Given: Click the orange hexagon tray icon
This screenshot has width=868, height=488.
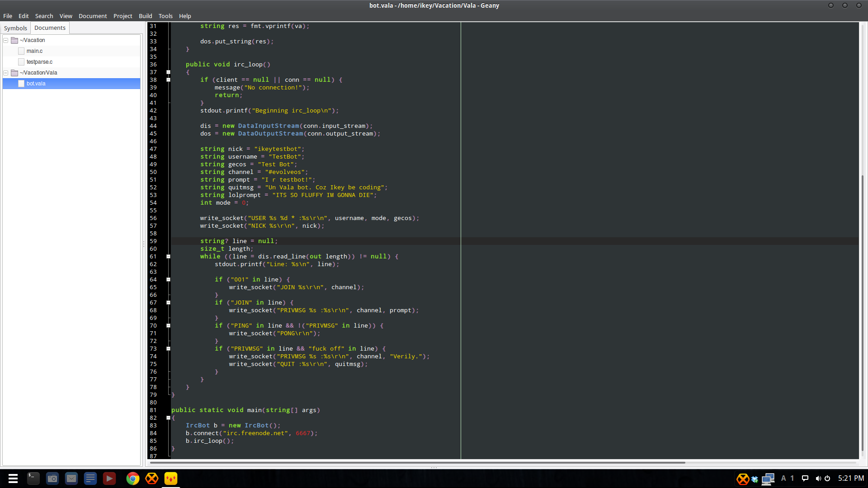Looking at the screenshot, I should click(743, 479).
